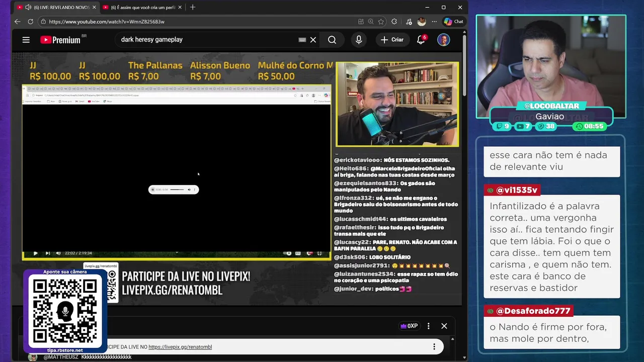Close the LIVE: REVELANDO NOVOS tab
The image size is (644, 362).
[94, 7]
